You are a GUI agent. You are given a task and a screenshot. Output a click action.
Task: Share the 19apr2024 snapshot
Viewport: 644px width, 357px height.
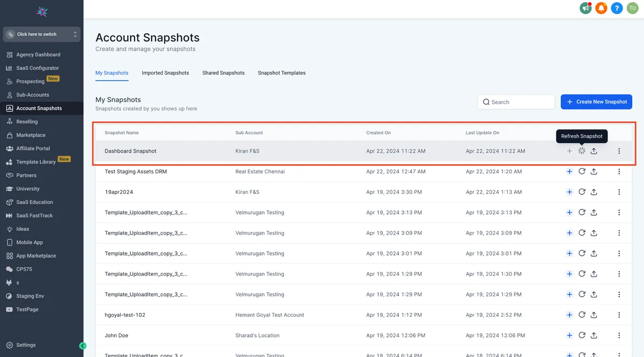coord(594,192)
